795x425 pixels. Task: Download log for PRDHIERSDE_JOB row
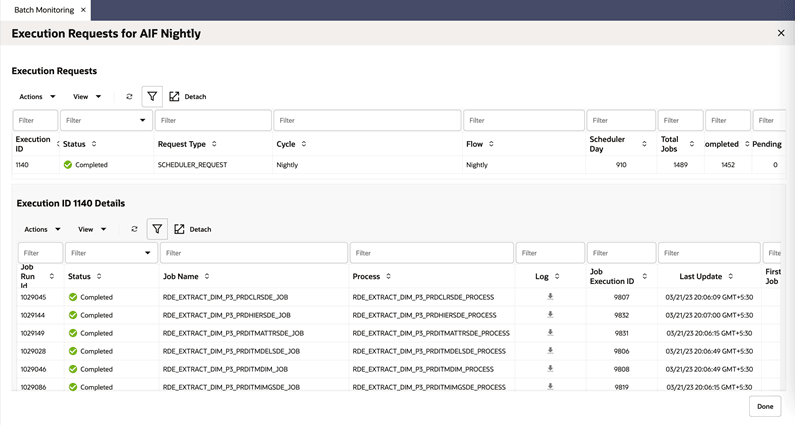550,314
